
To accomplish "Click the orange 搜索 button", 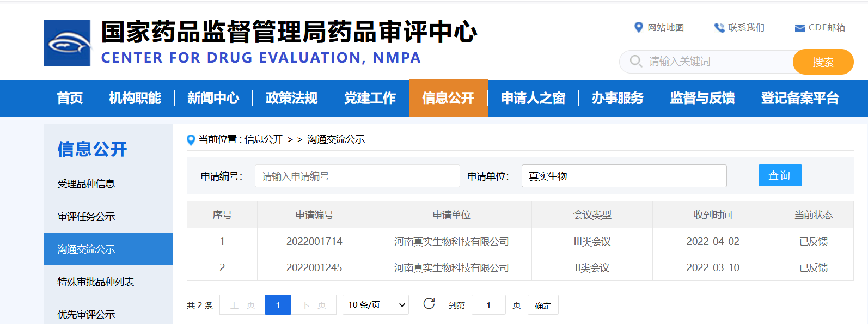I will click(823, 62).
